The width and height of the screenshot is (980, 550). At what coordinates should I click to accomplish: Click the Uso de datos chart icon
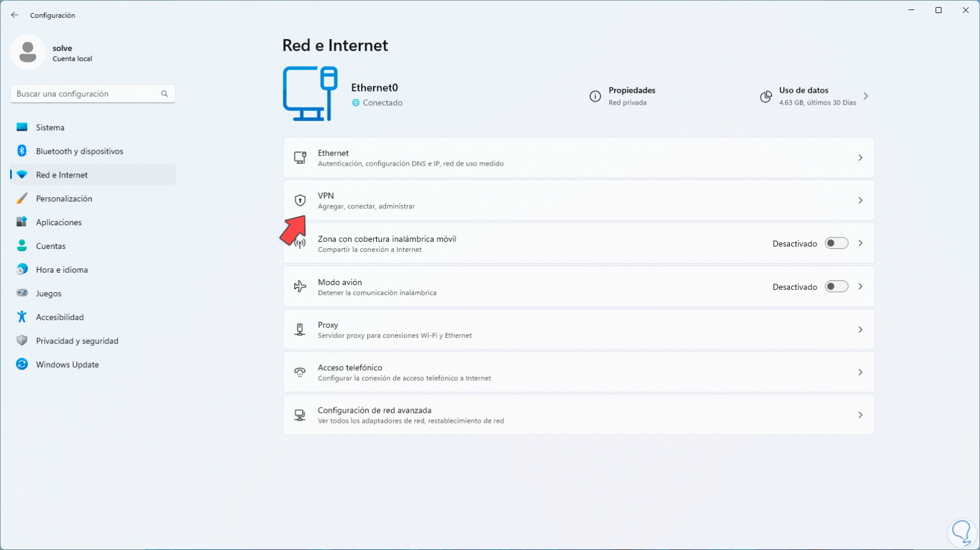click(x=766, y=96)
